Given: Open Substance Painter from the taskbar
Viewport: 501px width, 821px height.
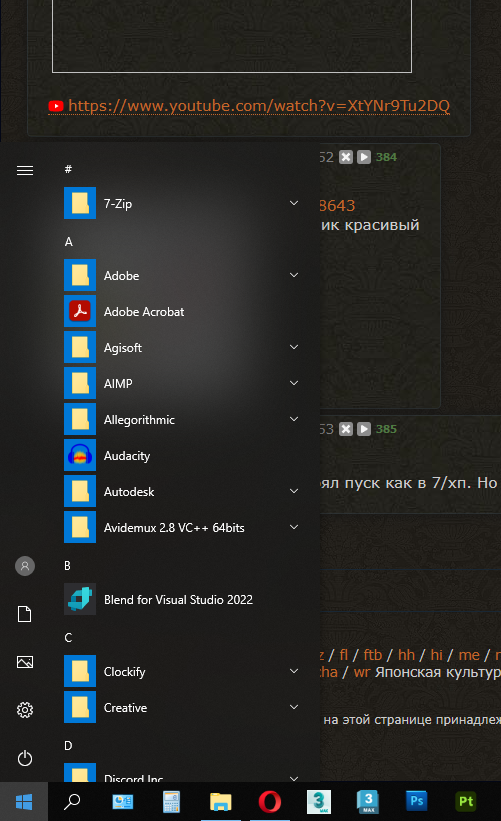Looking at the screenshot, I should tap(466, 801).
